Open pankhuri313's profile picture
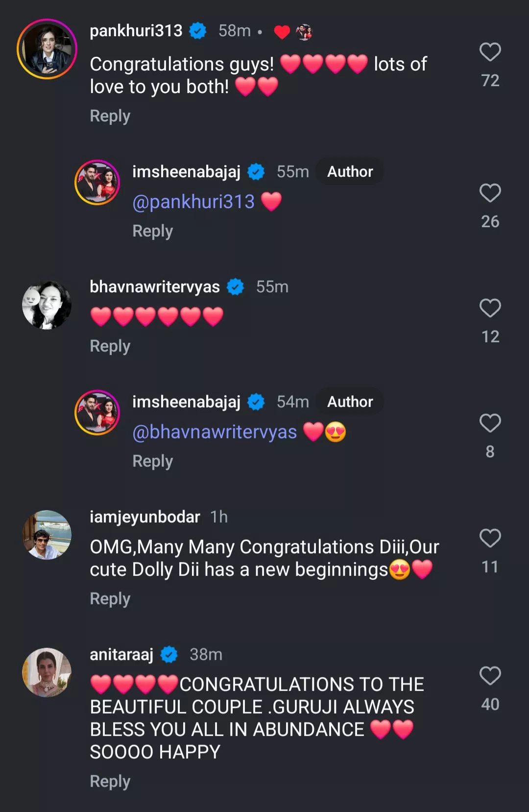Viewport: 529px width, 812px height. [x=47, y=49]
